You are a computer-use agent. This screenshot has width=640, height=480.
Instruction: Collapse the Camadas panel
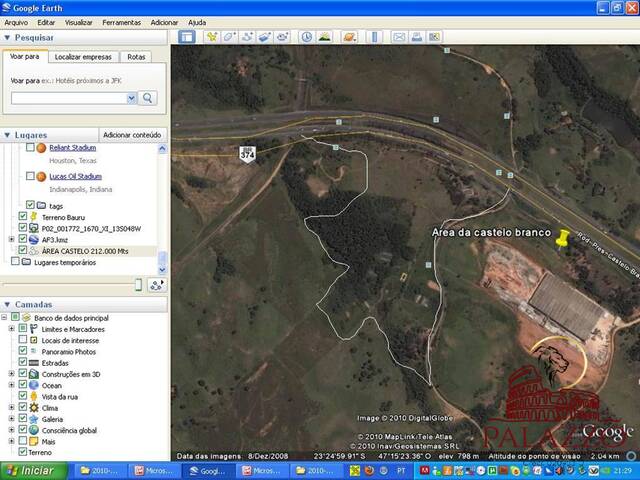pos(7,304)
